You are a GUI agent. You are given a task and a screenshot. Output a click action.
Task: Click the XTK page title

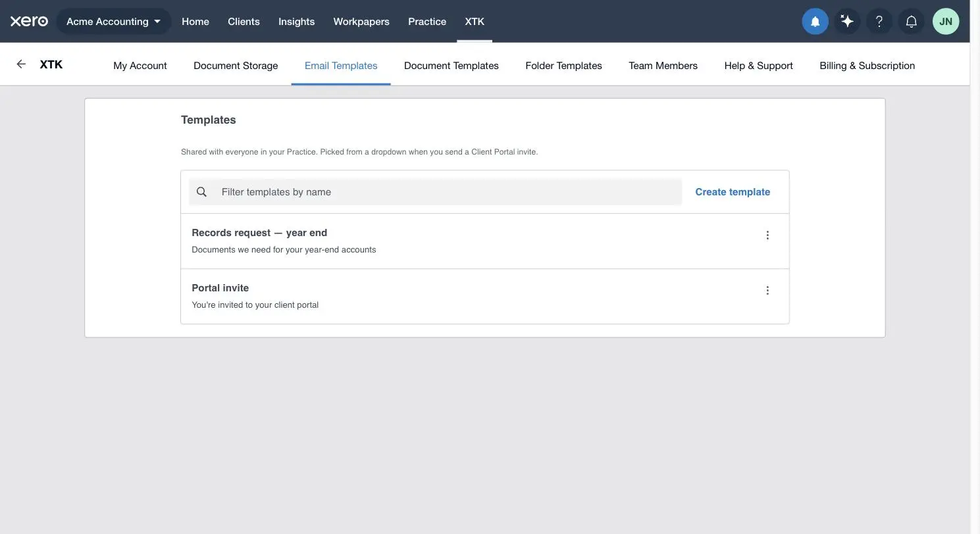tap(51, 64)
